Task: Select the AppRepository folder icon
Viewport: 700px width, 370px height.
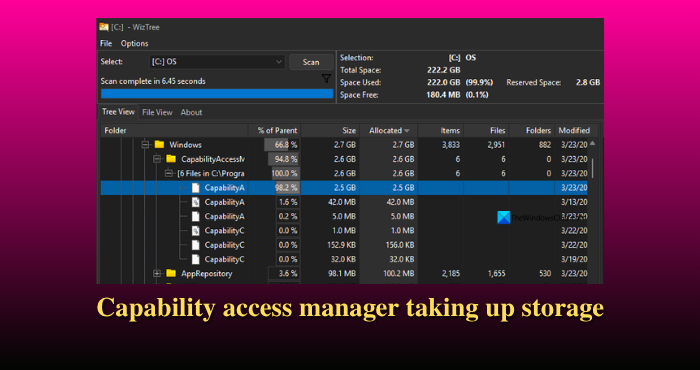Action: 171,273
